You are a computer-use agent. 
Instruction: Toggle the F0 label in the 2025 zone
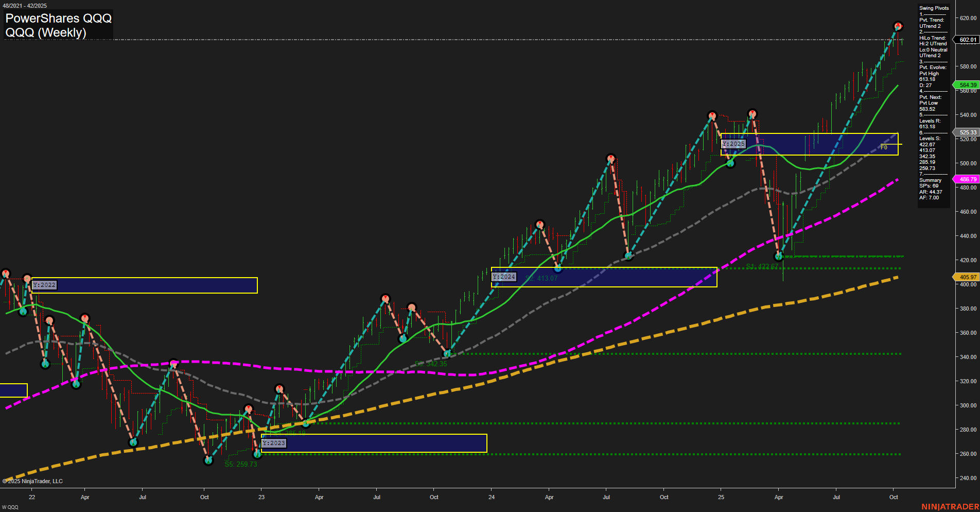[884, 147]
